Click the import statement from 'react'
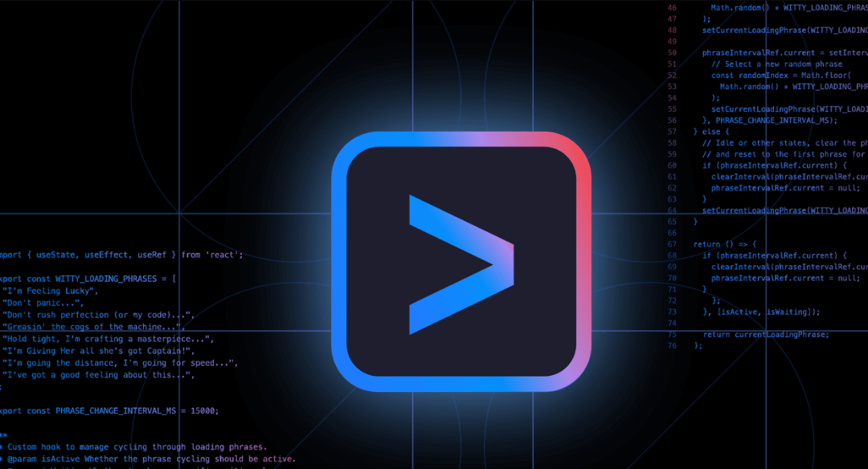 [121, 255]
